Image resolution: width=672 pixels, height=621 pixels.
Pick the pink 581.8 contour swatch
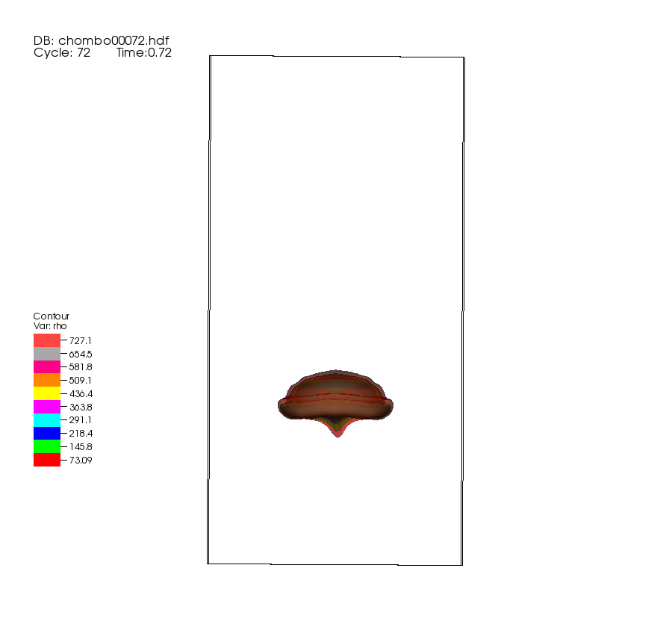46,367
